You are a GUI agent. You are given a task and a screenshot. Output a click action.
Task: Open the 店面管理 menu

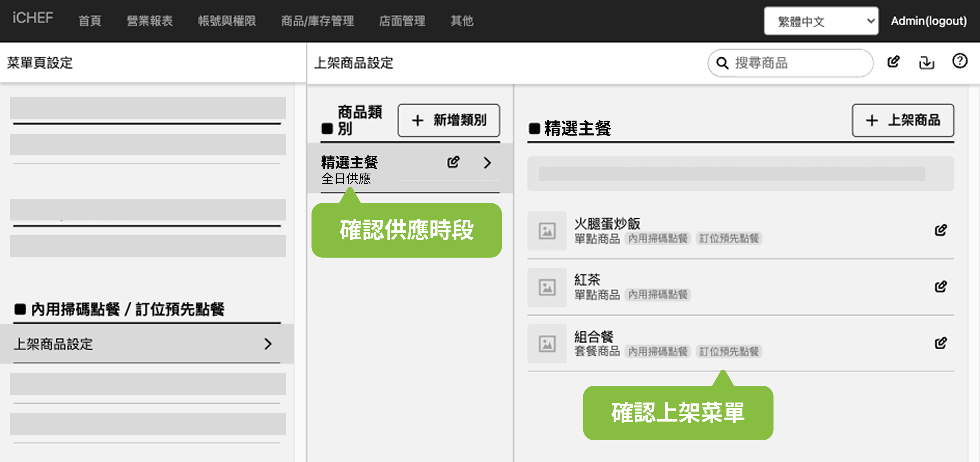tap(402, 21)
